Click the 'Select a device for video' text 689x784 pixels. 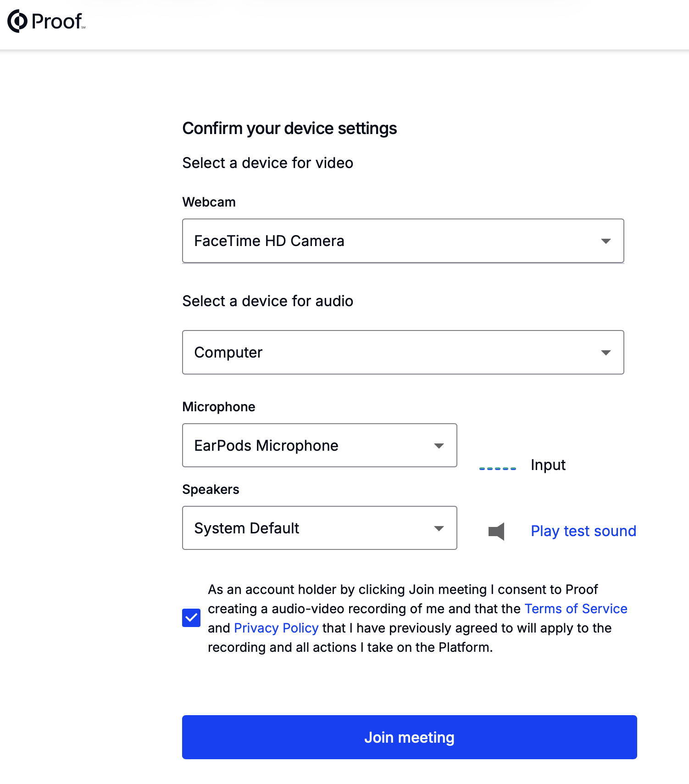pyautogui.click(x=268, y=163)
